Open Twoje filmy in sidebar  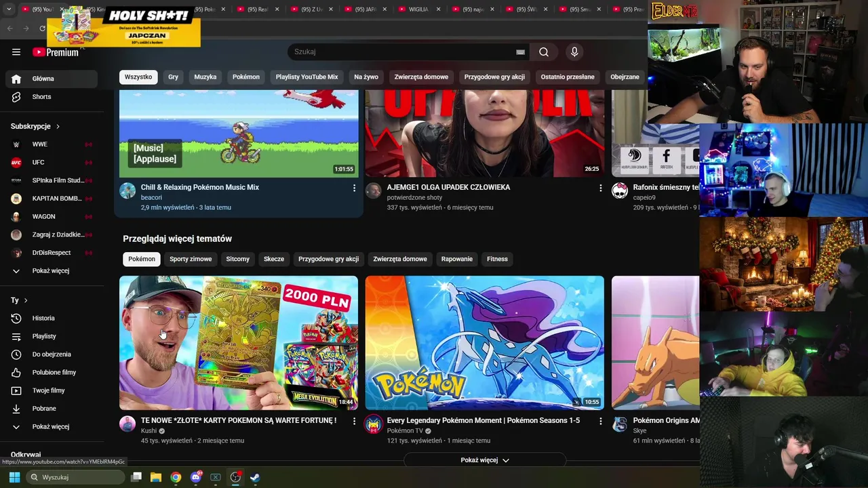pos(52,390)
